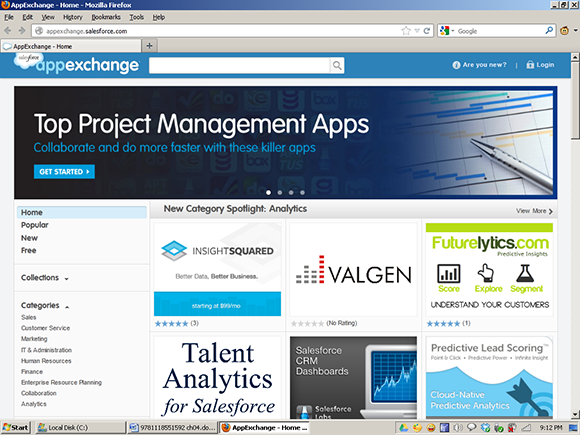Viewport: 580px width, 435px height.
Task: Go back with the browser back arrow
Action: [8, 31]
